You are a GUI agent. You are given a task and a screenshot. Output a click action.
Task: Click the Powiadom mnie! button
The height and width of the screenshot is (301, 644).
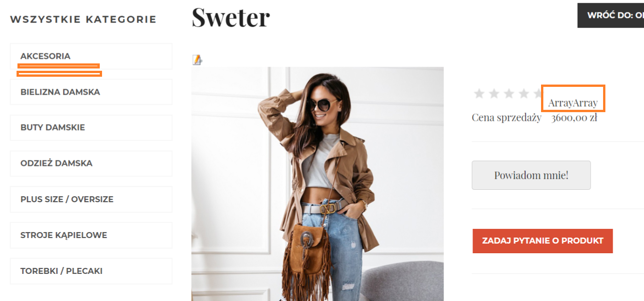(531, 175)
